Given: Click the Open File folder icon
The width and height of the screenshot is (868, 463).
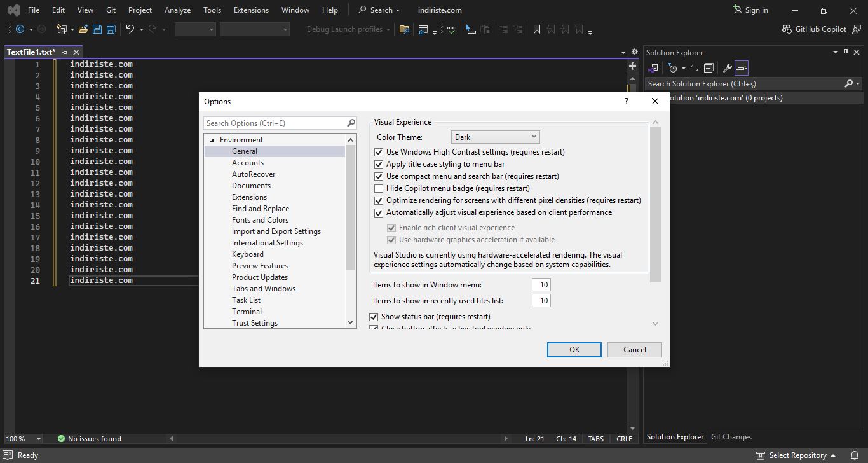Looking at the screenshot, I should [x=83, y=29].
